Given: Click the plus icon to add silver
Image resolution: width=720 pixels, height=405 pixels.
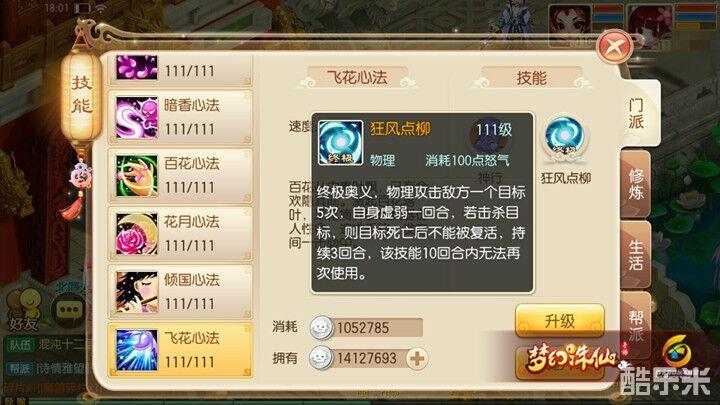Looking at the screenshot, I should click(417, 359).
